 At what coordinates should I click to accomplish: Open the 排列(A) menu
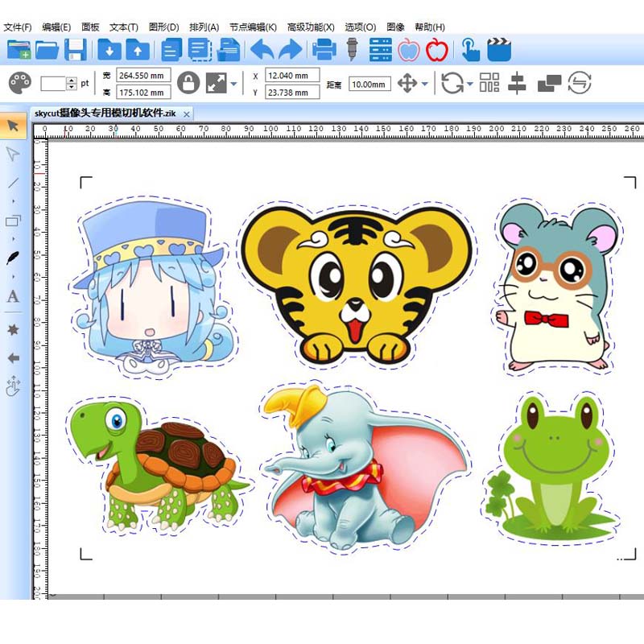(x=204, y=27)
